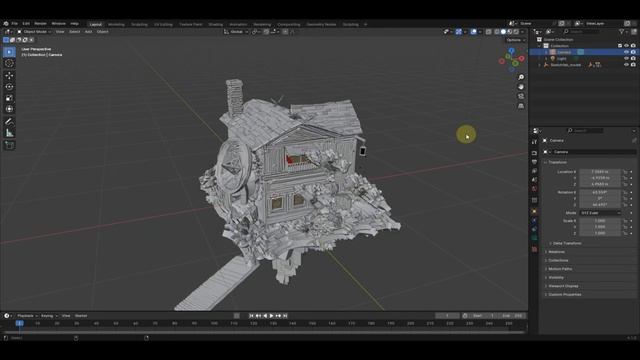
Task: Expand the Relations panel
Action: pyautogui.click(x=557, y=252)
